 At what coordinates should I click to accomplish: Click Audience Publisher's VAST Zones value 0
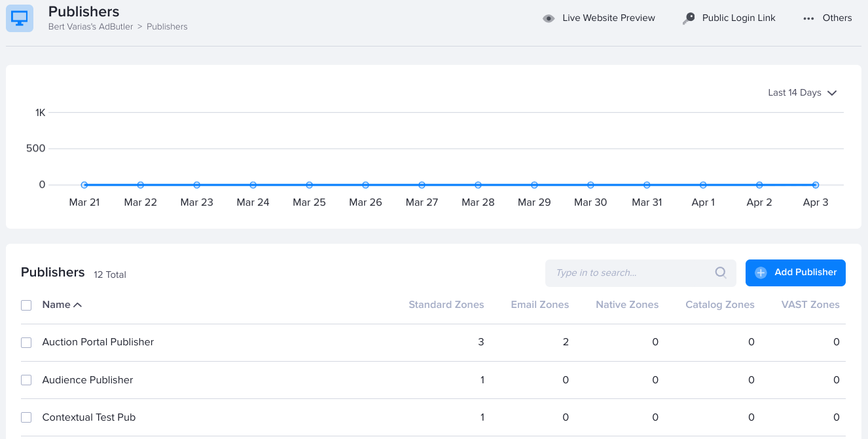click(x=837, y=380)
